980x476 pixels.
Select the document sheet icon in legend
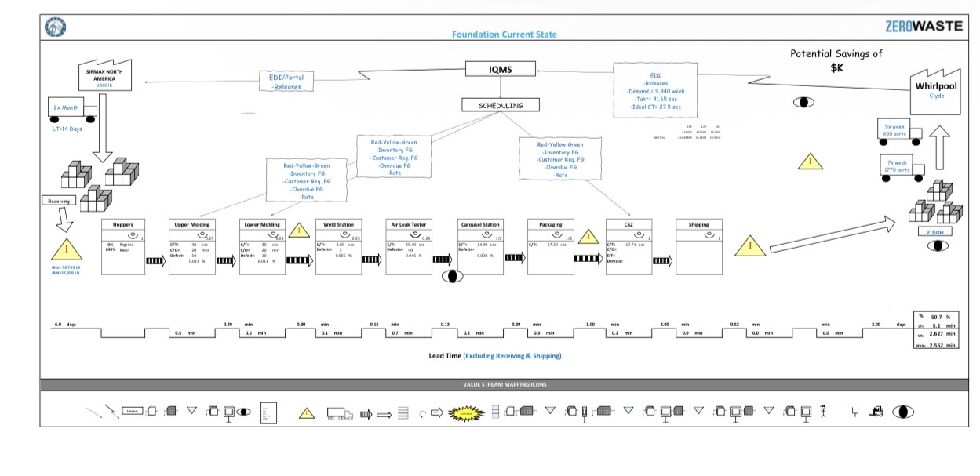(267, 412)
